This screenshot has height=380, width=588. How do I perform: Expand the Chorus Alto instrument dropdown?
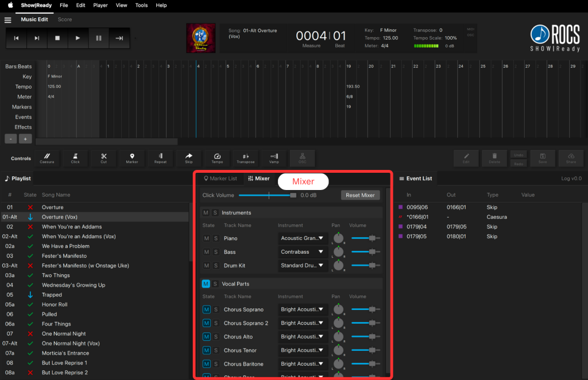click(x=303, y=337)
